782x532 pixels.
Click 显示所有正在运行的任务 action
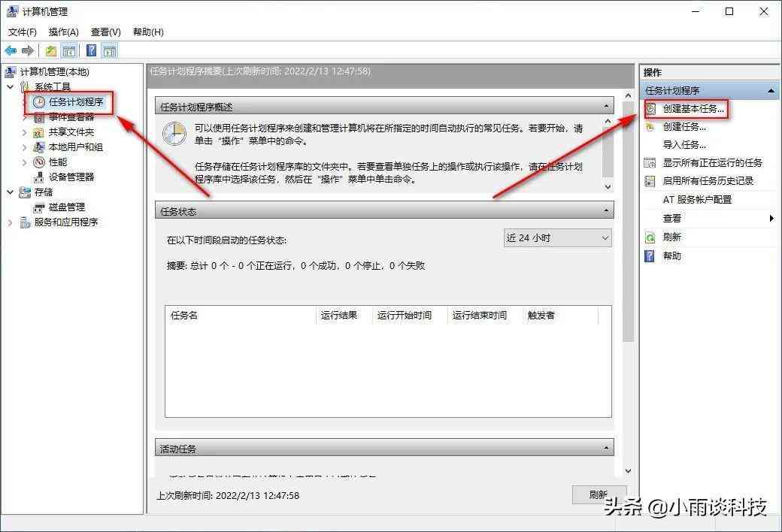pyautogui.click(x=712, y=162)
